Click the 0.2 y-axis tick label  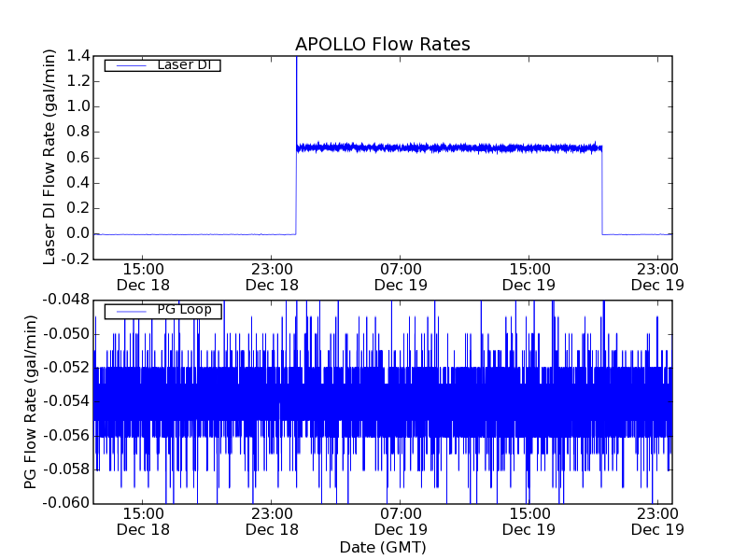(x=78, y=208)
